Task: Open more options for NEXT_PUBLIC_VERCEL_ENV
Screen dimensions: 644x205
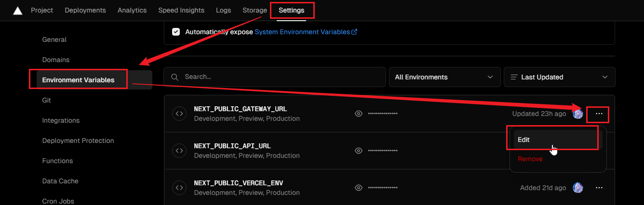Action: pos(599,188)
